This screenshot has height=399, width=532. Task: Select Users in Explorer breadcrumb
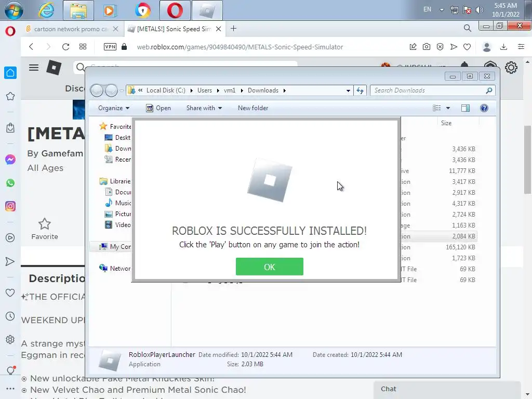(x=205, y=90)
